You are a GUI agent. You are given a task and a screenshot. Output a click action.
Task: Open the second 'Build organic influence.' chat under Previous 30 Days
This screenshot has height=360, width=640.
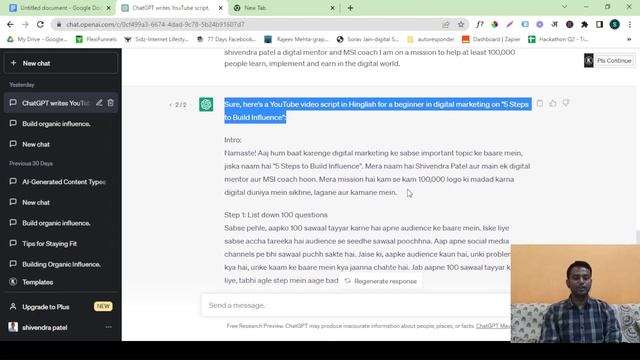click(x=60, y=223)
